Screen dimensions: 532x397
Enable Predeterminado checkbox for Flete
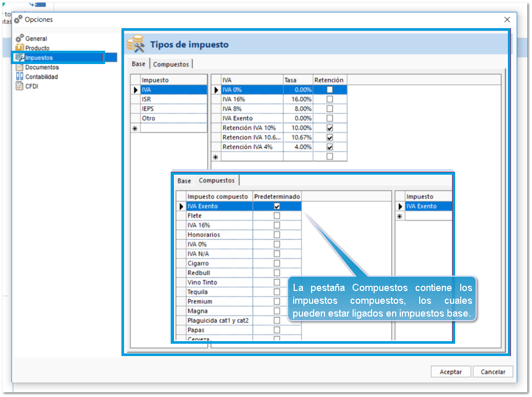(277, 216)
